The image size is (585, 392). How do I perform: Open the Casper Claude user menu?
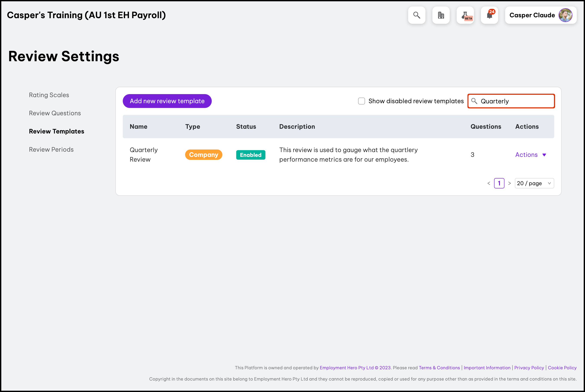pos(532,15)
